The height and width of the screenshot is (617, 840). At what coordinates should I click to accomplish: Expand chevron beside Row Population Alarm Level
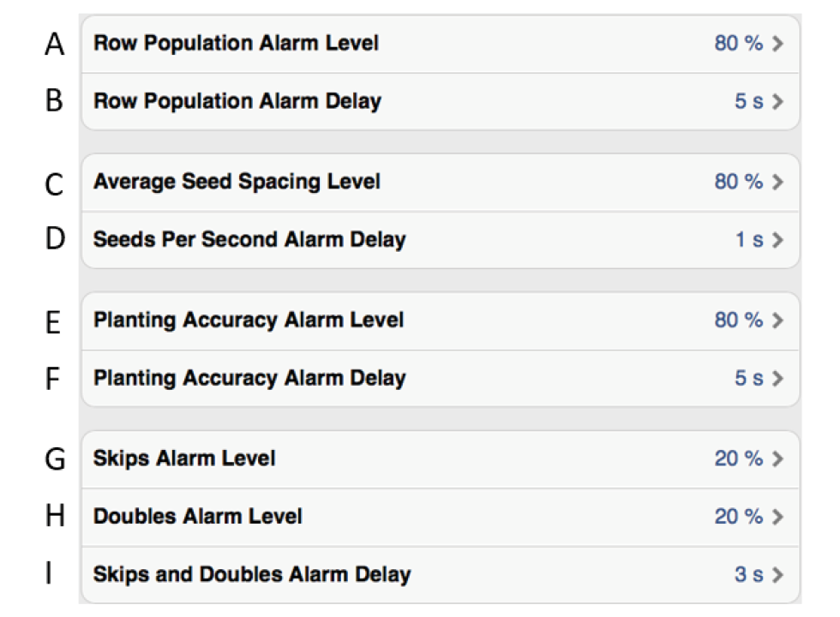coord(777,44)
